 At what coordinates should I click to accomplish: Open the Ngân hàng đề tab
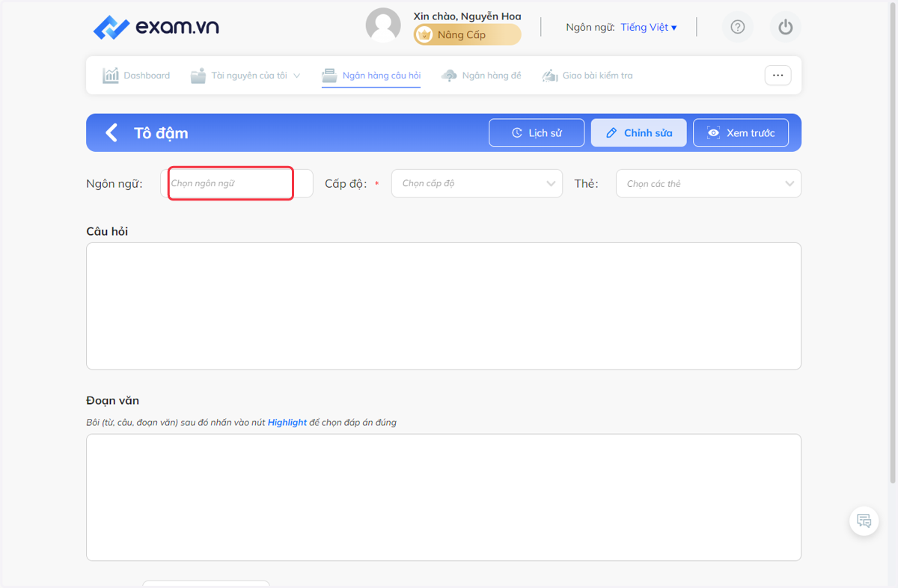click(481, 76)
